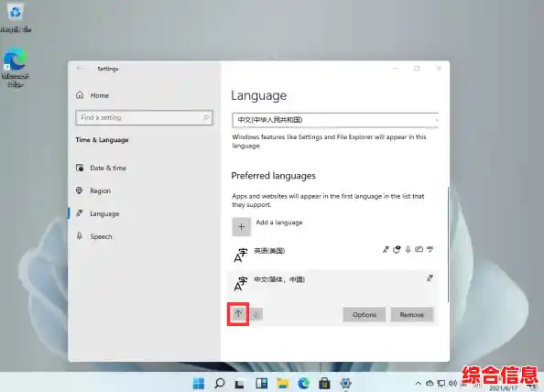Viewport: 544px width, 392px height.
Task: Launch Microsoft Edge from the taskbar
Action: 304,384
